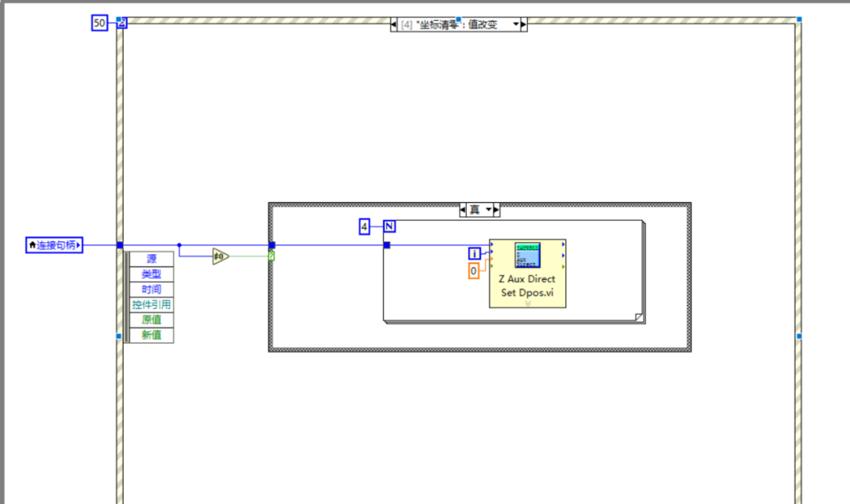
Task: Switch to previous case of 真 structure
Action: (463, 209)
